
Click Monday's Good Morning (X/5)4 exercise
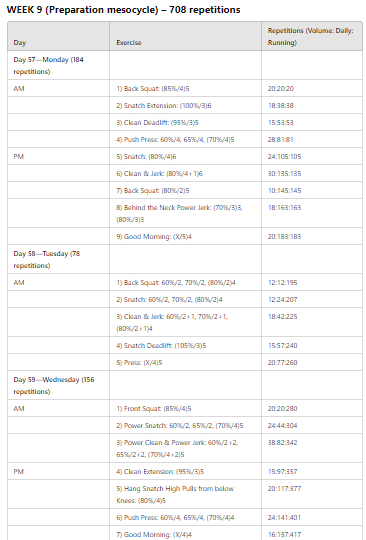pos(154,237)
